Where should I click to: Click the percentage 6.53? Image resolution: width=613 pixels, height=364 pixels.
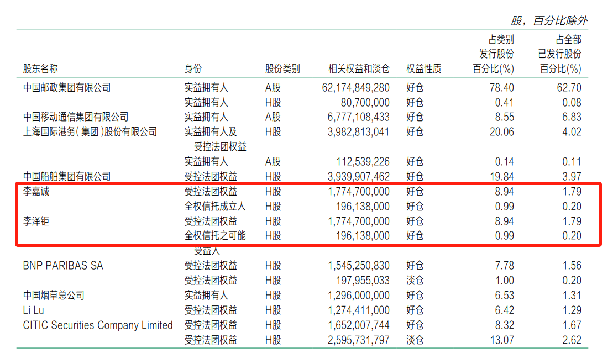(504, 296)
